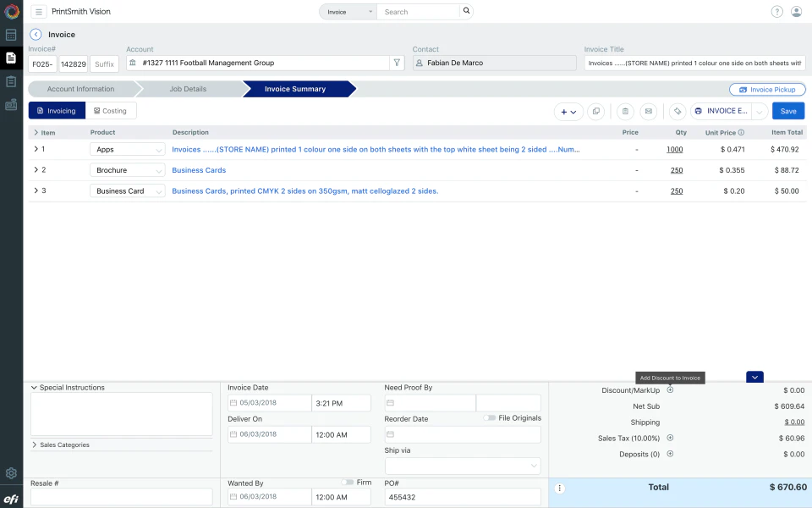Click the PO# input field showing 455432
The height and width of the screenshot is (508, 812).
463,496
